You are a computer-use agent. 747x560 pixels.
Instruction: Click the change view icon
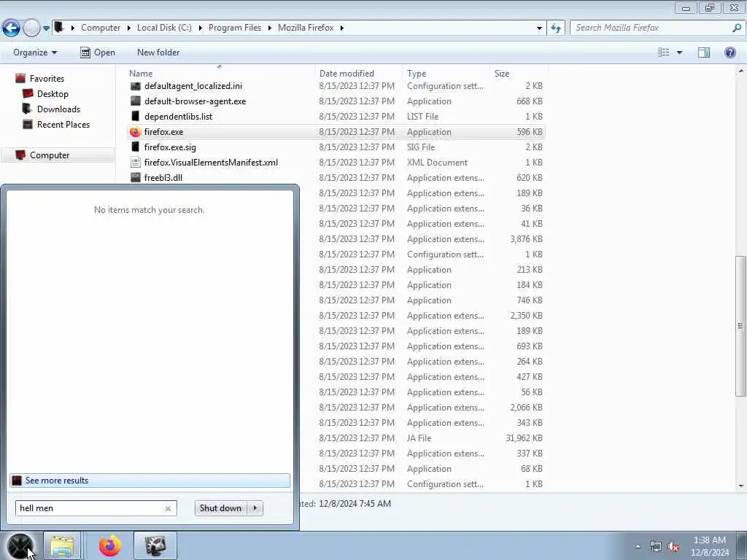(x=664, y=52)
